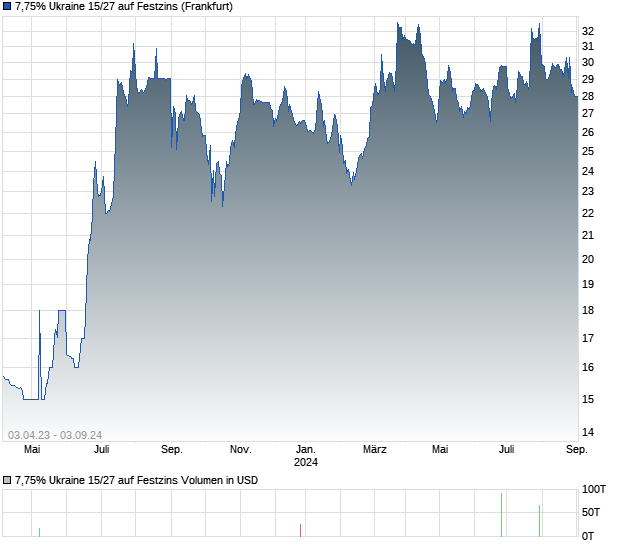
Task: Click the volume title 'Volumen in USD'
Action: click(219, 480)
